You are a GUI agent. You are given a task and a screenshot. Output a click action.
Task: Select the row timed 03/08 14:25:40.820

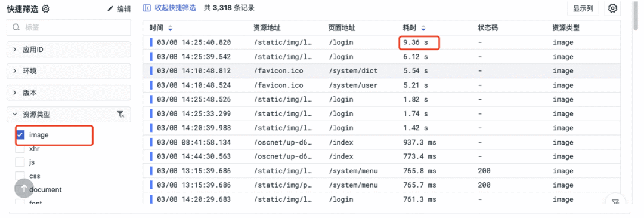[x=382, y=42]
